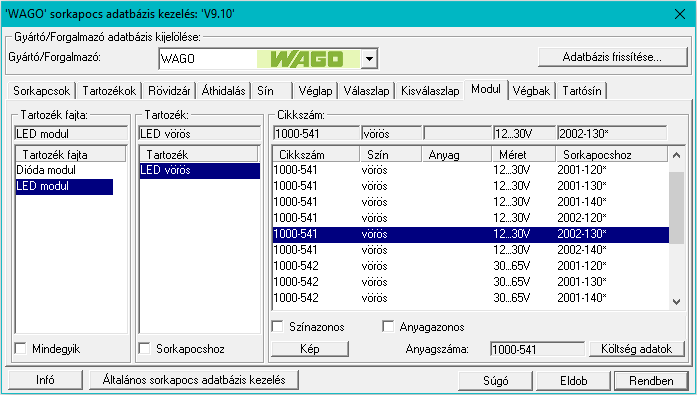Enable the Mindegyik checkbox
Image resolution: width=697 pixels, height=395 pixels.
pyautogui.click(x=20, y=348)
